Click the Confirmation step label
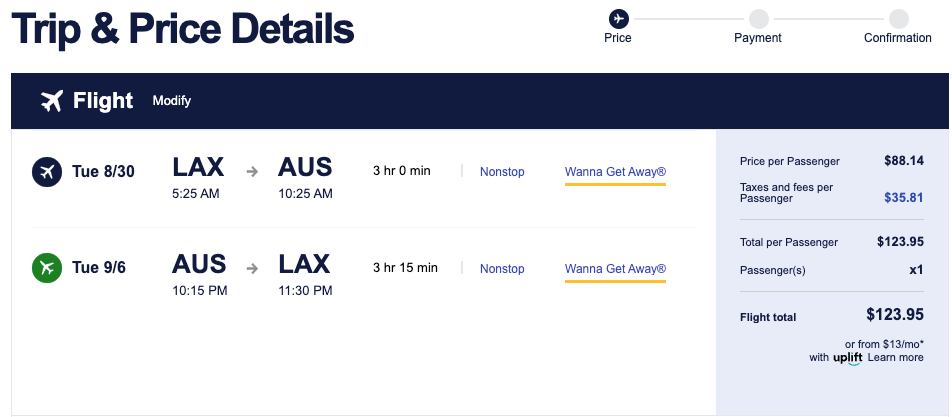 [898, 38]
